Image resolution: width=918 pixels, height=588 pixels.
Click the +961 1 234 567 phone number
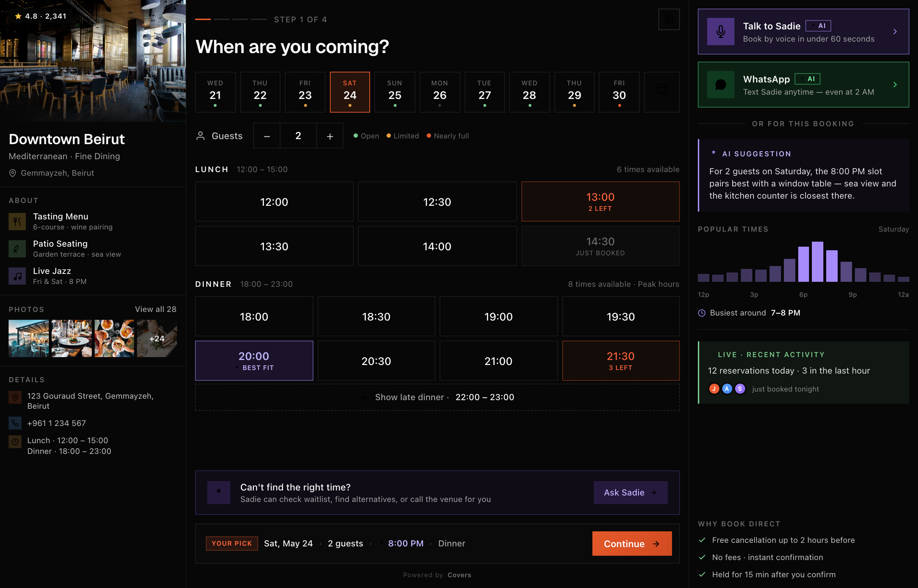57,423
